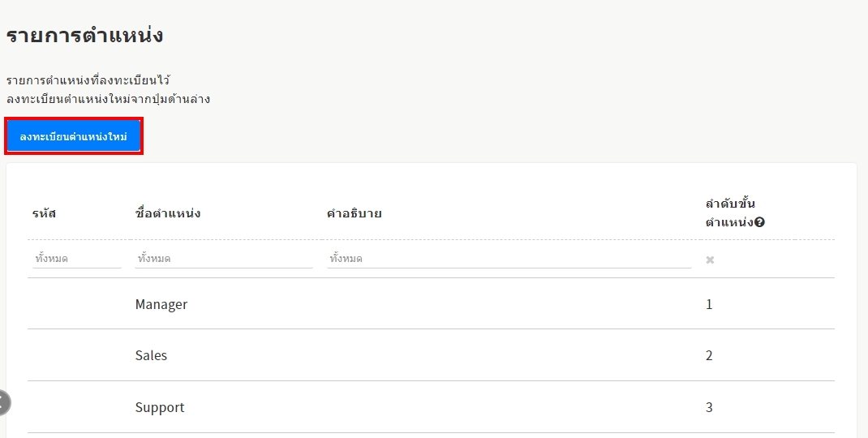The width and height of the screenshot is (868, 438).
Task: Focus the คำอธิบาย filter input field
Action: pyautogui.click(x=509, y=259)
